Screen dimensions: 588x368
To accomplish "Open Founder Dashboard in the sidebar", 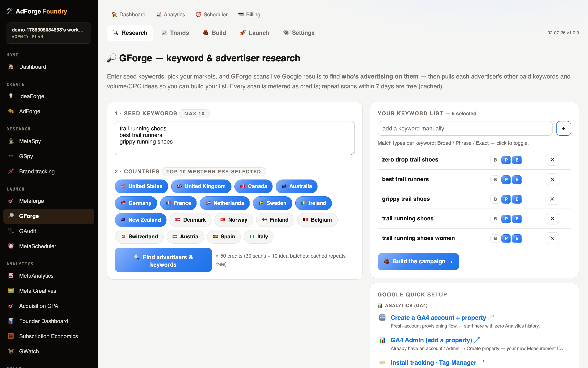I will [x=49, y=321].
